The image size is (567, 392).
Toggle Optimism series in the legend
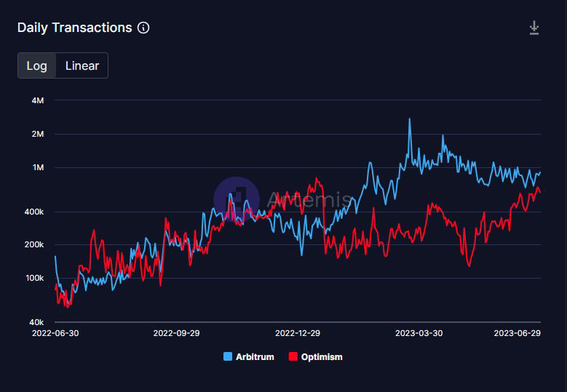point(316,357)
